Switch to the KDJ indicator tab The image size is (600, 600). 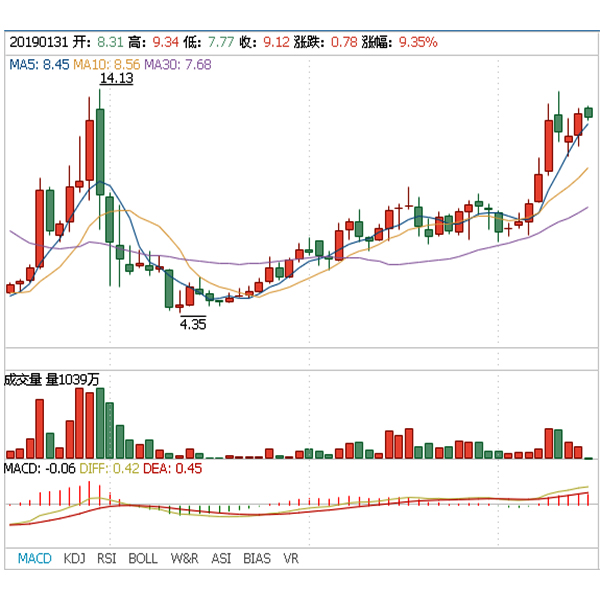coord(74,558)
